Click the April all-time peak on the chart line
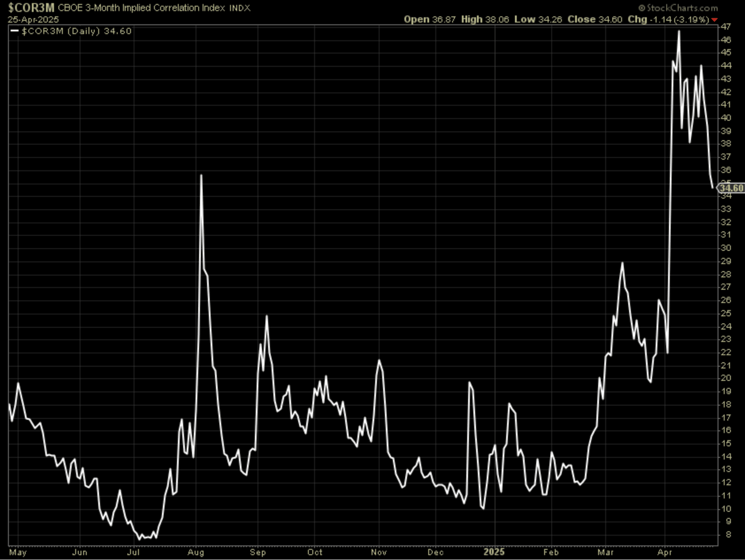The width and height of the screenshot is (745, 560). pyautogui.click(x=679, y=31)
